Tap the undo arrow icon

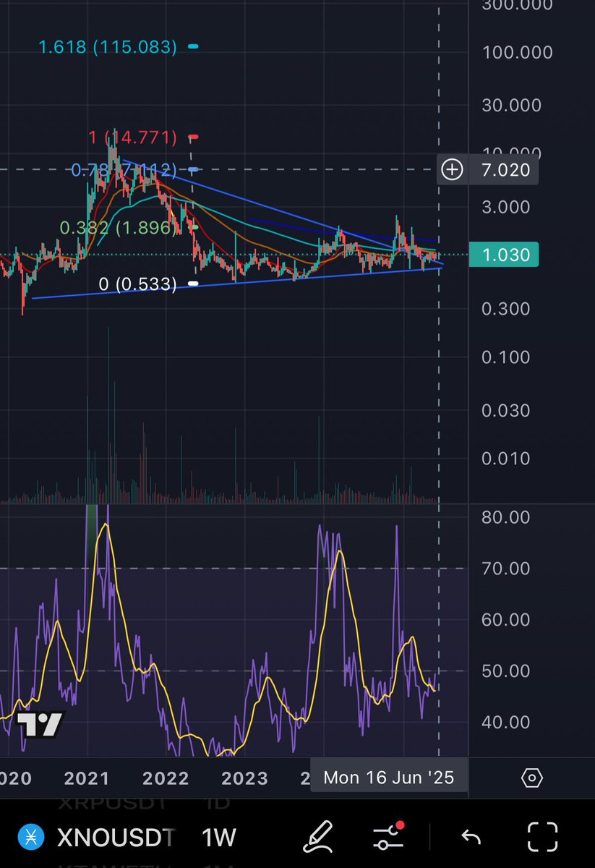coord(471,838)
